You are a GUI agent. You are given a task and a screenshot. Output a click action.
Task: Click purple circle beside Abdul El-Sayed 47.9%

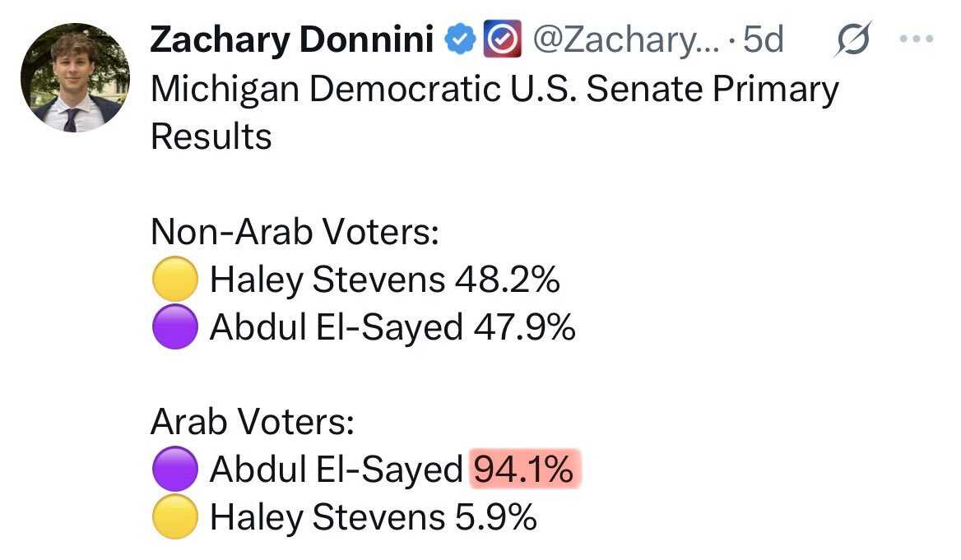click(174, 326)
